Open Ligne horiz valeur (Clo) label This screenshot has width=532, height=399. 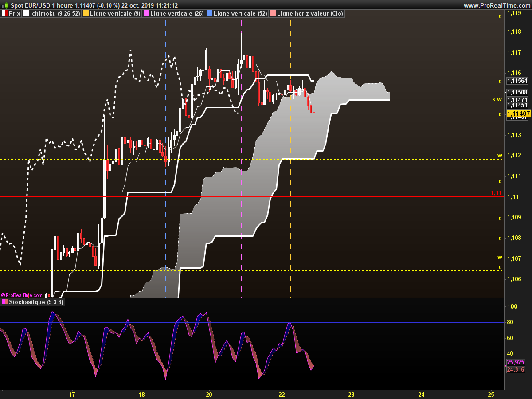pos(310,14)
